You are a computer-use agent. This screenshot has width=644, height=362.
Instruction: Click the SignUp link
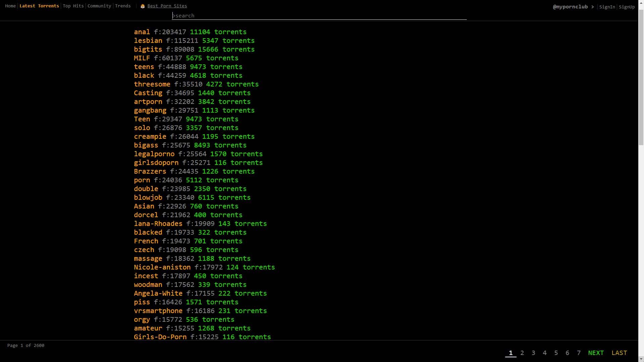click(x=626, y=7)
